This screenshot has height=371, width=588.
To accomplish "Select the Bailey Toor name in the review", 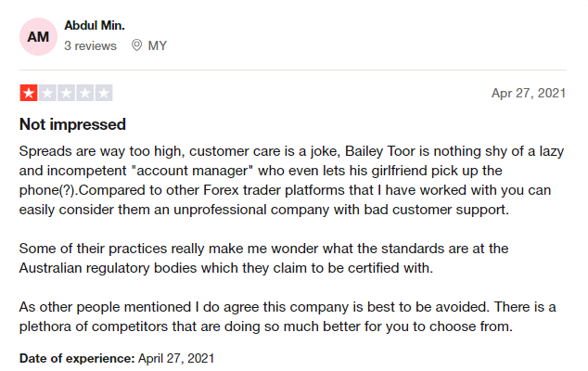I will point(380,151).
